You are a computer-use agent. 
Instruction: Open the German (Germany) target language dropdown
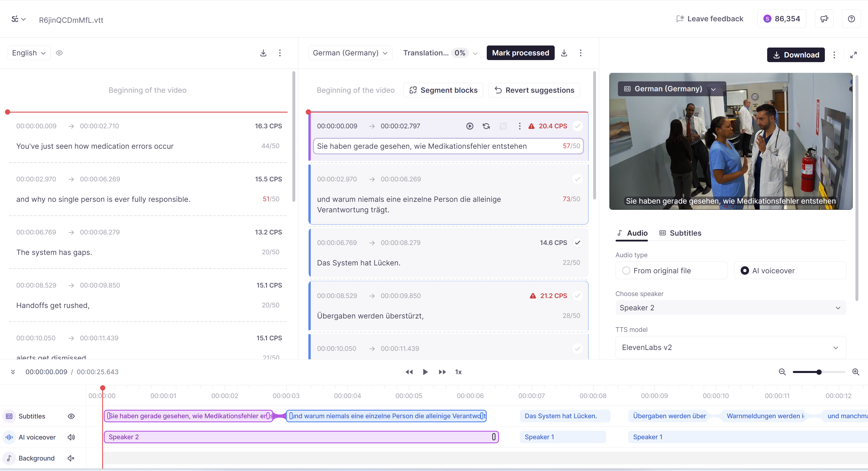tap(350, 53)
